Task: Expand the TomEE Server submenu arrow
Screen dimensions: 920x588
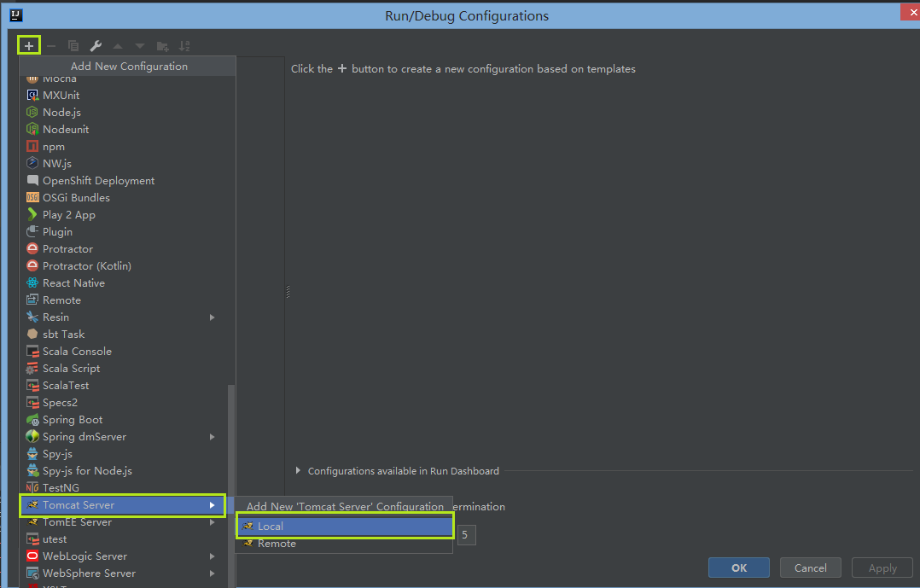Action: (x=213, y=522)
